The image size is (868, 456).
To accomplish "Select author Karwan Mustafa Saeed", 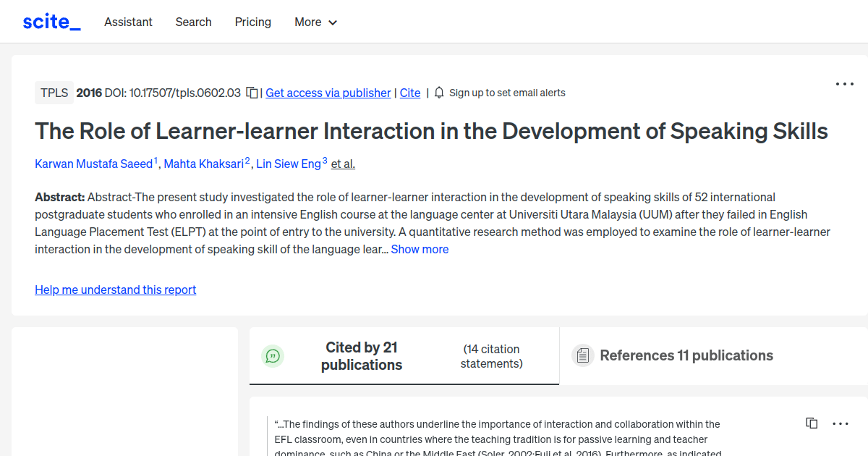I will point(94,164).
